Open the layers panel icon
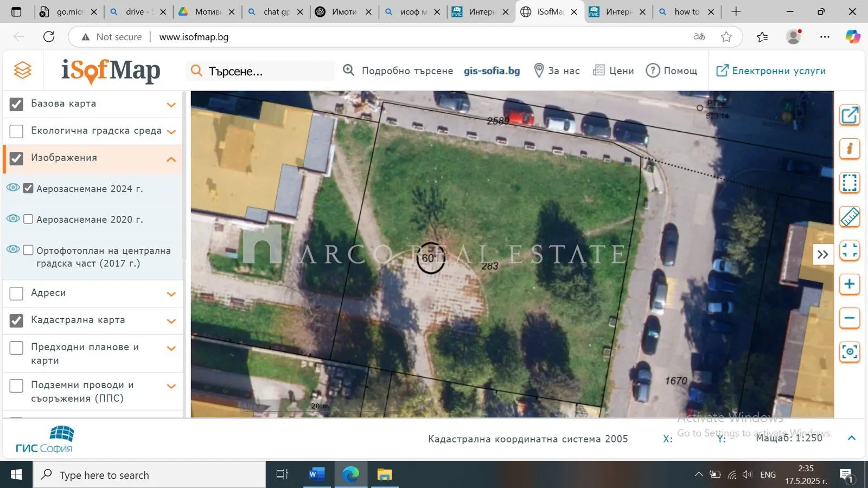 (x=22, y=70)
